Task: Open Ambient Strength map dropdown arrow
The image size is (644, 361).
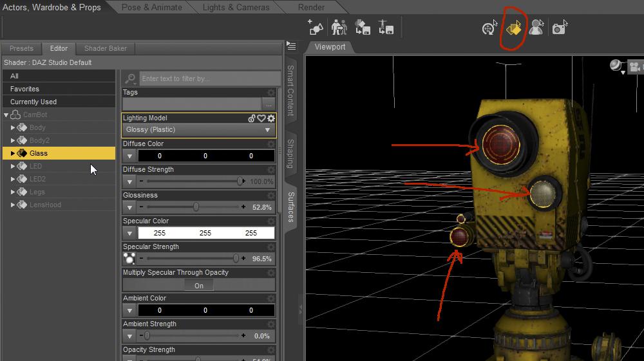Action: coord(129,336)
